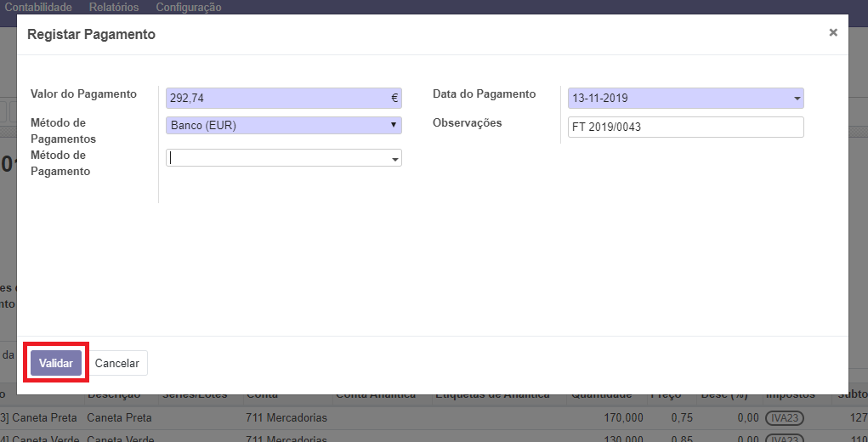The height and width of the screenshot is (442, 868).
Task: Close the Registar Pagamento dialog
Action: pos(833,32)
